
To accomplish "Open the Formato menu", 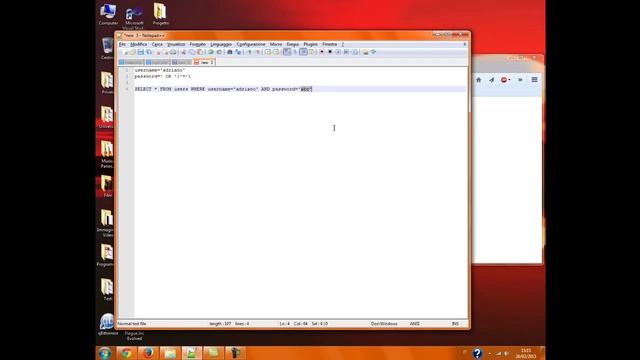I will point(198,44).
